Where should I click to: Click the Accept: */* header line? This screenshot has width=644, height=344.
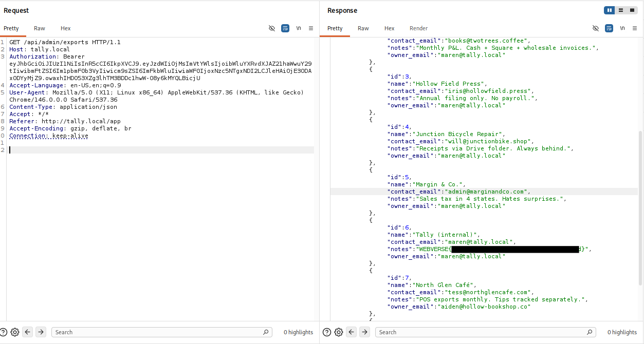(29, 114)
